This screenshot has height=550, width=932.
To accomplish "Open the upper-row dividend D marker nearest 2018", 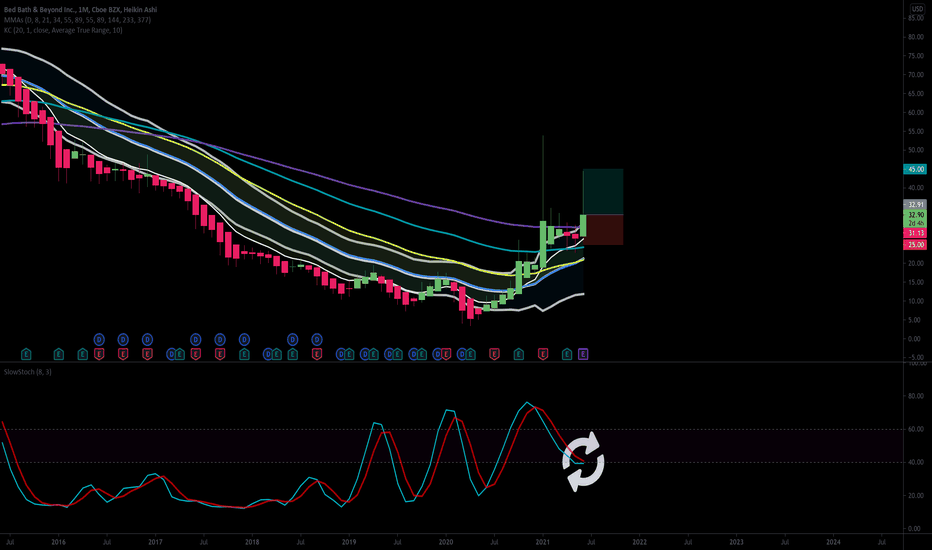I will pyautogui.click(x=244, y=340).
